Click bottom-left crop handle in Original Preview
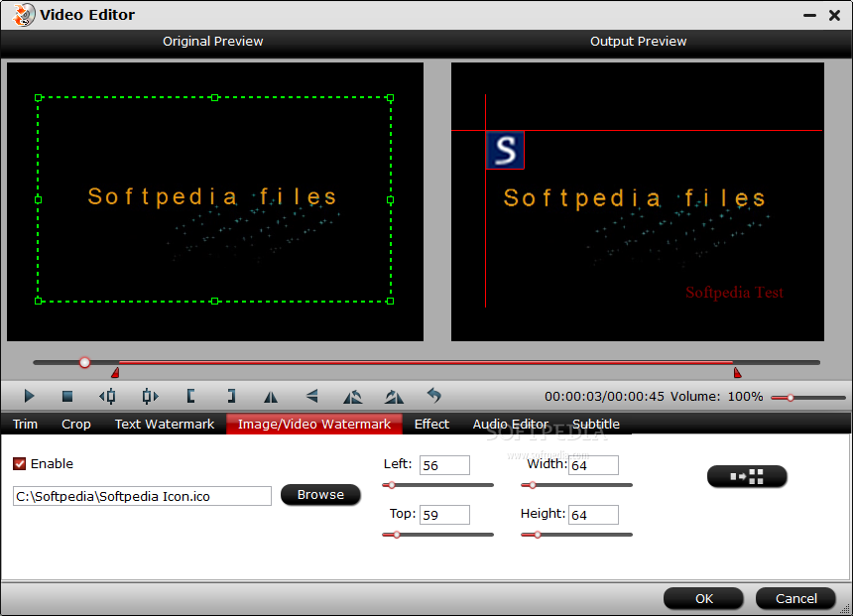 38,301
